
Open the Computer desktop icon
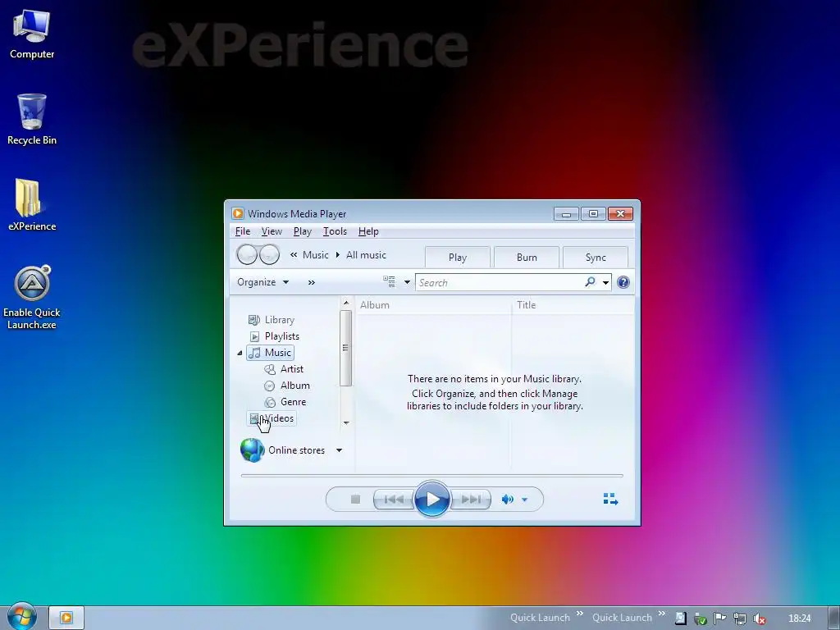tap(32, 34)
